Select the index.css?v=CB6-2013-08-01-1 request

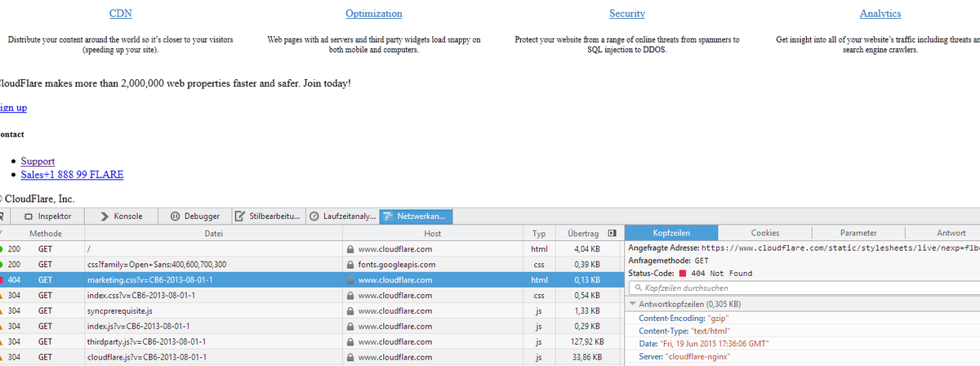pos(312,296)
